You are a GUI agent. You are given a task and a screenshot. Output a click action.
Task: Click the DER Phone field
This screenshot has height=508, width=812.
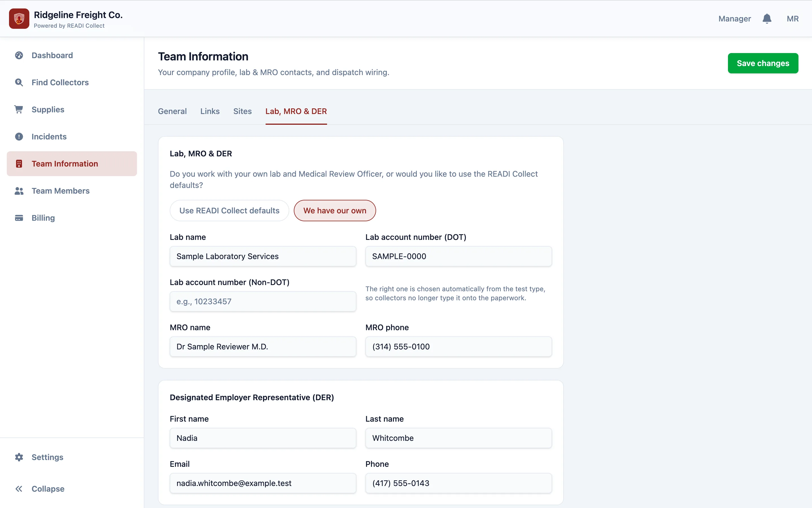coord(458,483)
